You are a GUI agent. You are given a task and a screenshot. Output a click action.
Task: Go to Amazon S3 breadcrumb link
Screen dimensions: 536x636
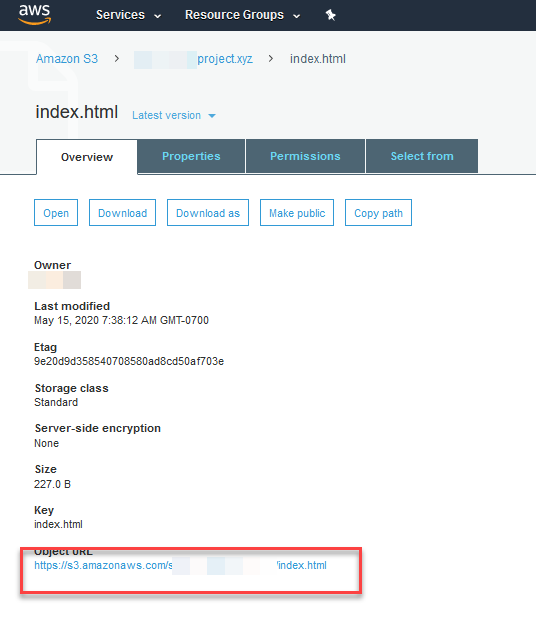(x=67, y=59)
